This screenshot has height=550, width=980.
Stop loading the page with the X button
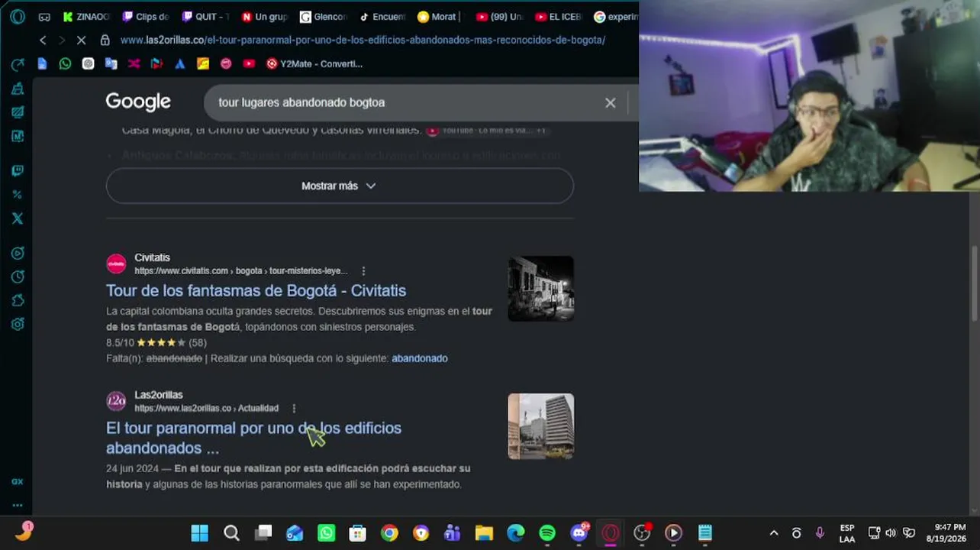81,40
